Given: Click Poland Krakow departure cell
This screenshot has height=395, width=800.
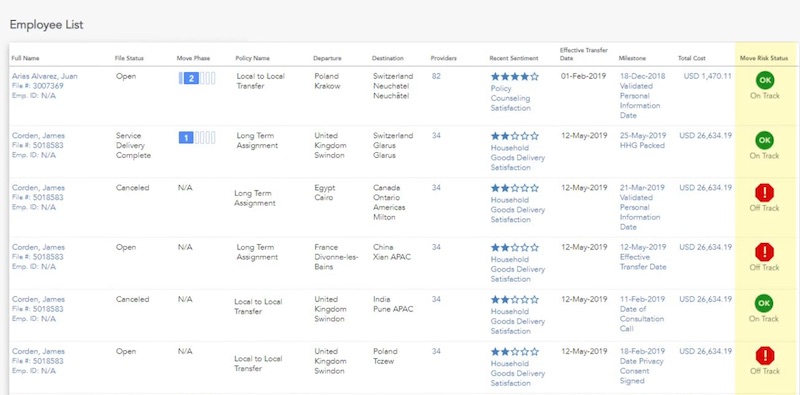Looking at the screenshot, I should tap(327, 81).
